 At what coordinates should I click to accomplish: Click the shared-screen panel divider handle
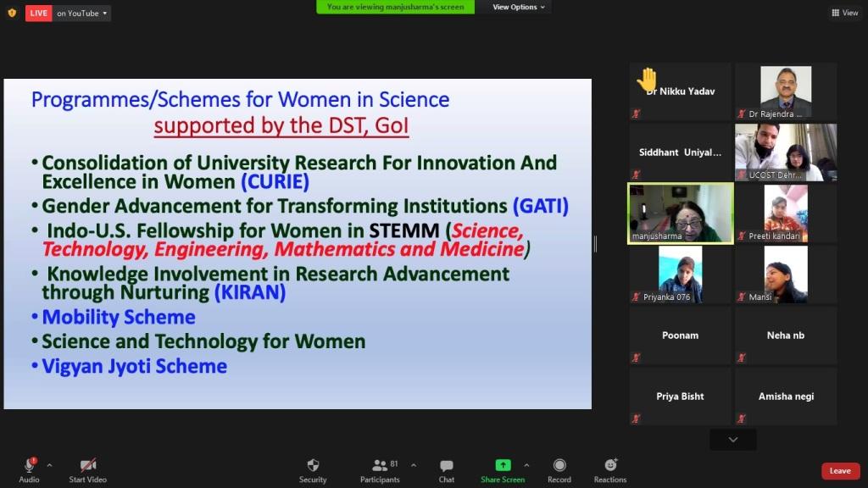pyautogui.click(x=595, y=243)
